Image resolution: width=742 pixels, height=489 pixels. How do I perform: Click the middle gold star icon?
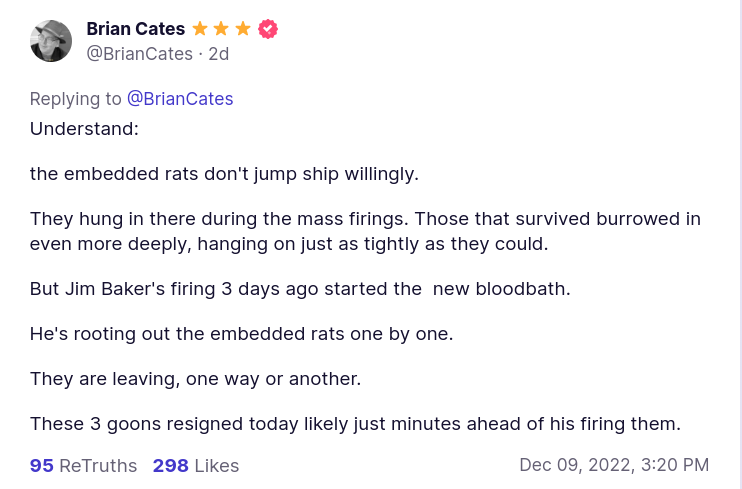click(x=221, y=29)
